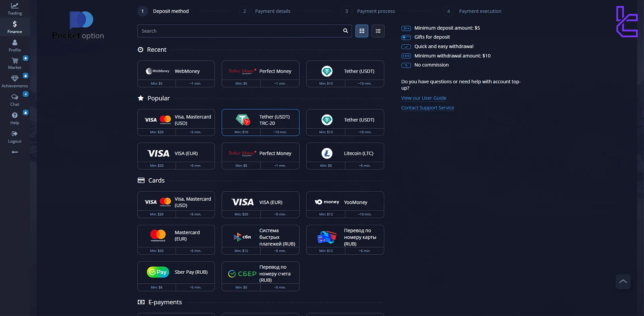Click Chat unread count badge
Screen dimensions: 644x316
25,94
